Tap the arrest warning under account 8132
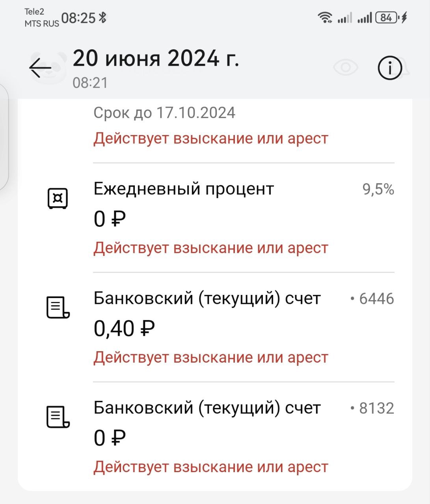The height and width of the screenshot is (504, 430). [x=211, y=467]
